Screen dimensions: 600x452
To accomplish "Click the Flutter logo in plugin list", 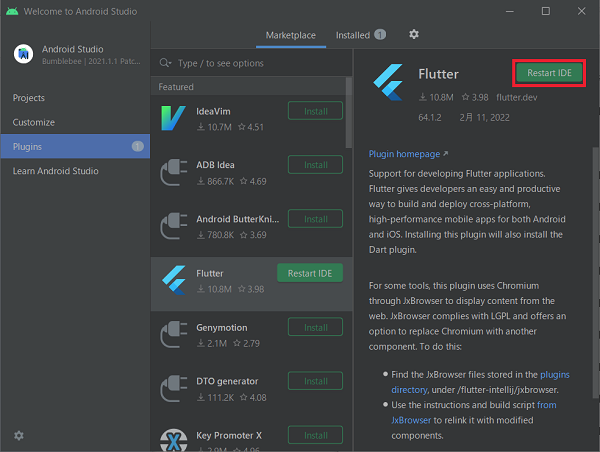I will pyautogui.click(x=174, y=280).
